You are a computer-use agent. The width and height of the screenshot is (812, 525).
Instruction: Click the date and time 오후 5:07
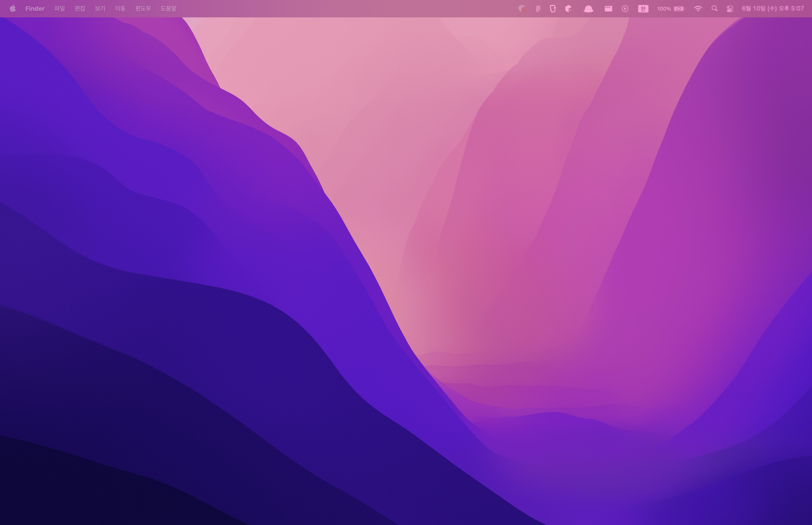click(773, 8)
